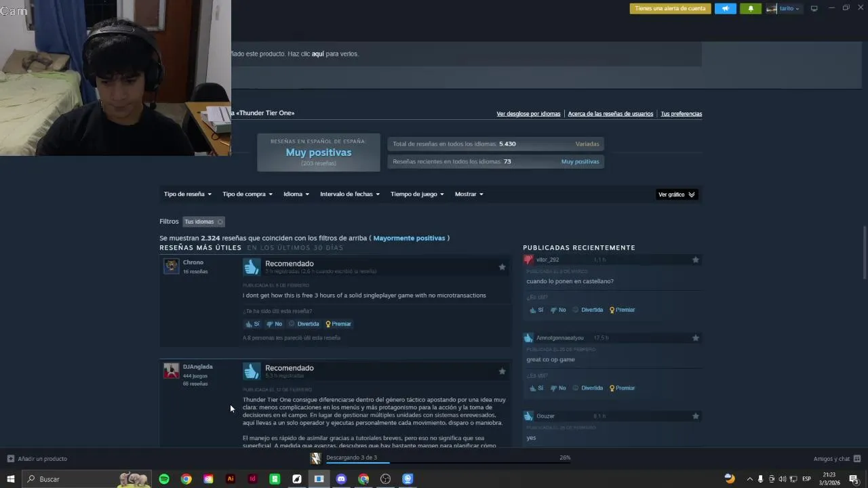Expand Tiempo de juego filter
Screen dimensions: 868x488
(417, 194)
